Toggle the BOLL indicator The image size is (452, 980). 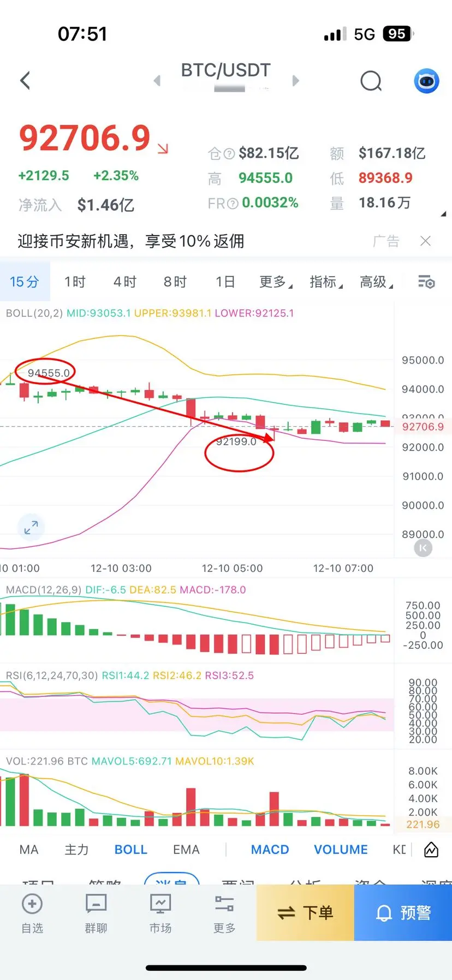click(x=131, y=850)
